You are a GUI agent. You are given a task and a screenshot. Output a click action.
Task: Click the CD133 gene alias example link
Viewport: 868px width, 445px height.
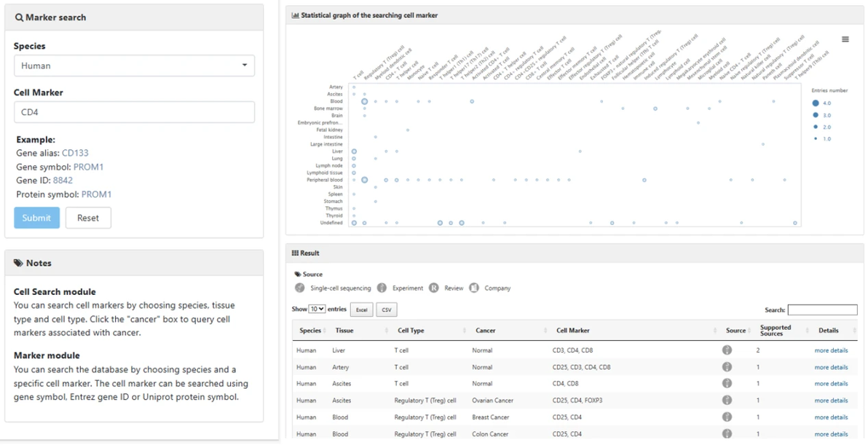[x=75, y=153]
